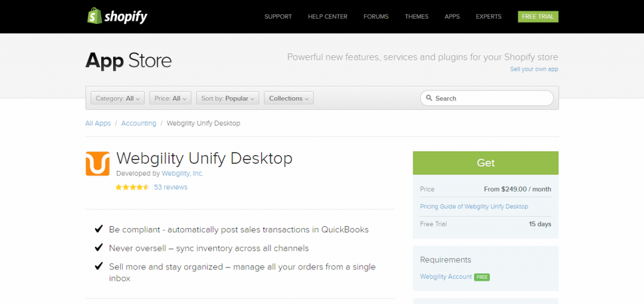Open the Category: All dropdown
Viewport: 644px width, 304px height.
pos(118,98)
